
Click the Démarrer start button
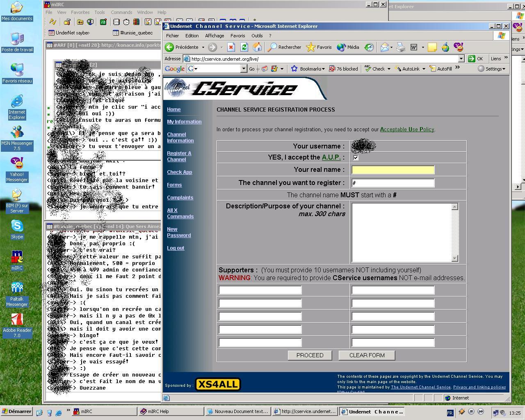click(17, 412)
